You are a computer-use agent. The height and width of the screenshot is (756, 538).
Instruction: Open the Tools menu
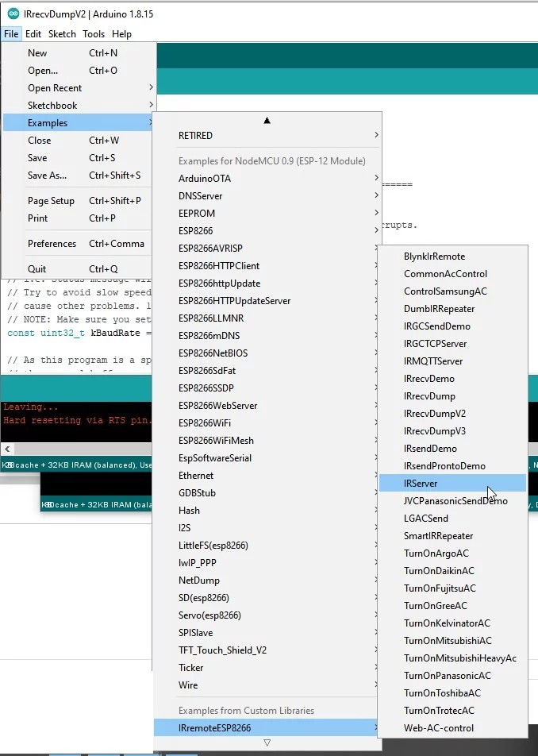(x=94, y=33)
